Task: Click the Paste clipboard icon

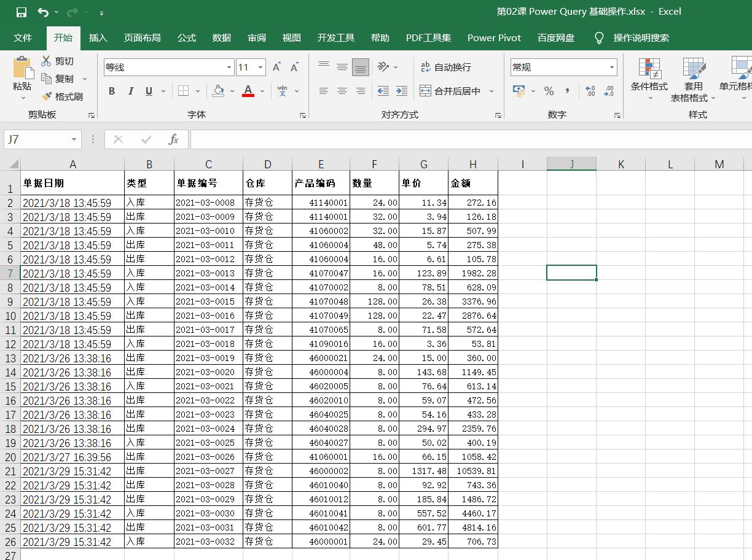Action: (23, 68)
